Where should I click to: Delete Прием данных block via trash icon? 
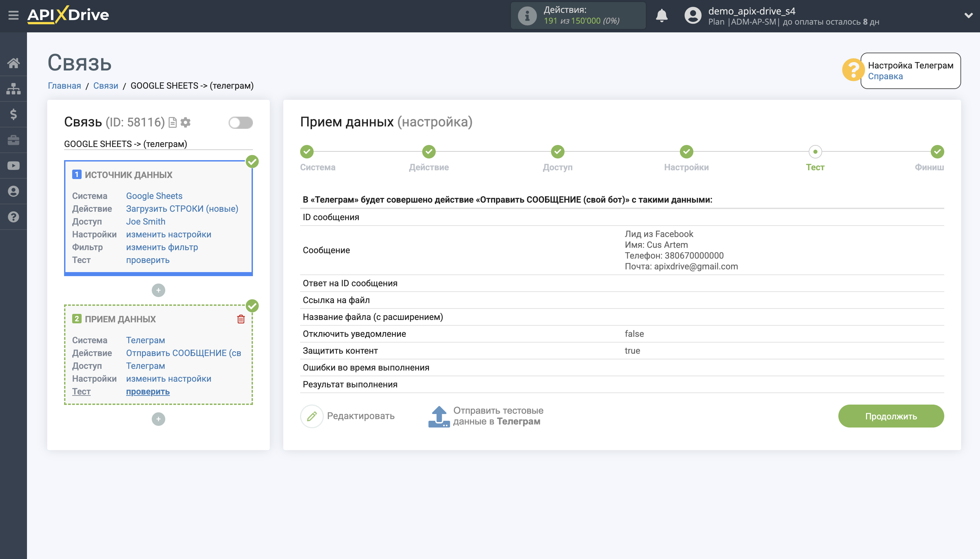(x=241, y=319)
